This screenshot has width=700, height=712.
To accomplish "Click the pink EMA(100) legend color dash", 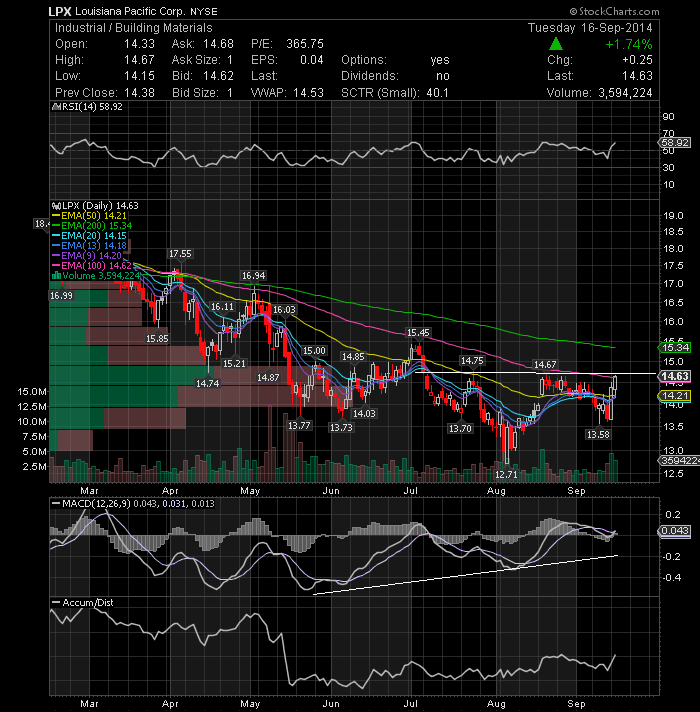I will [x=56, y=266].
